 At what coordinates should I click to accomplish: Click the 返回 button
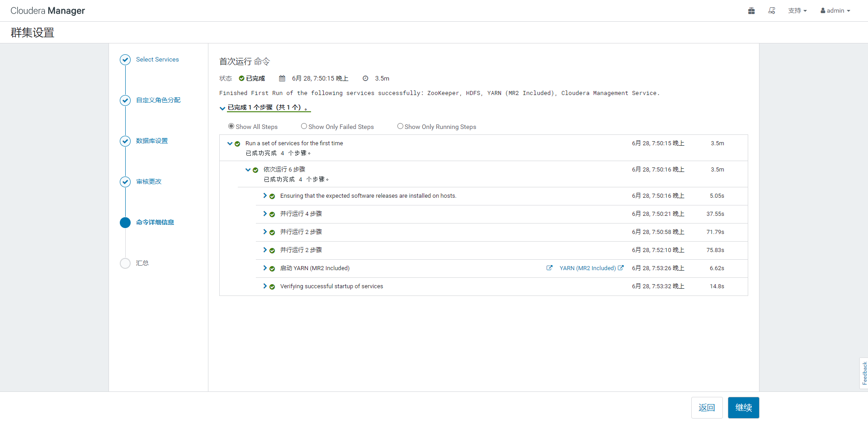[707, 408]
